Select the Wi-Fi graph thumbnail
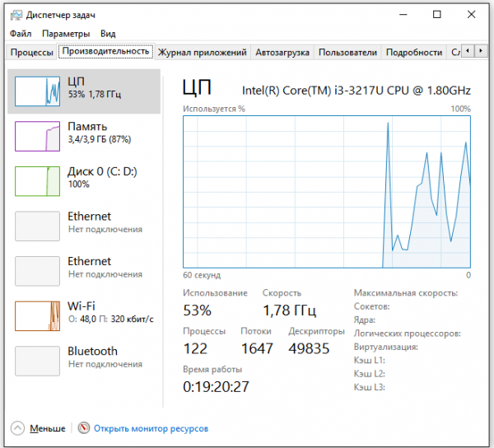 [37, 316]
